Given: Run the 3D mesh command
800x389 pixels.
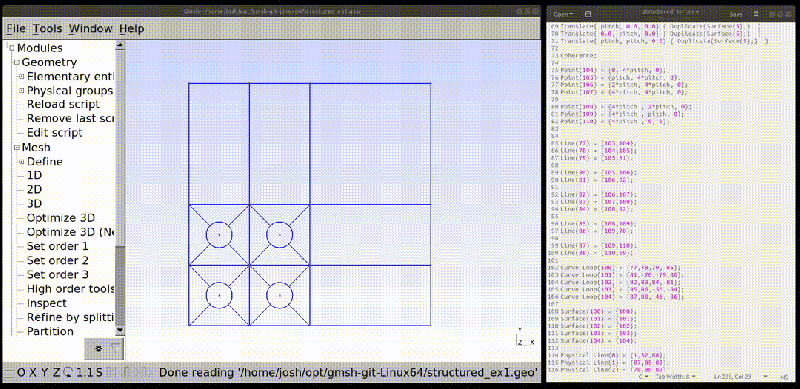Looking at the screenshot, I should point(35,204).
